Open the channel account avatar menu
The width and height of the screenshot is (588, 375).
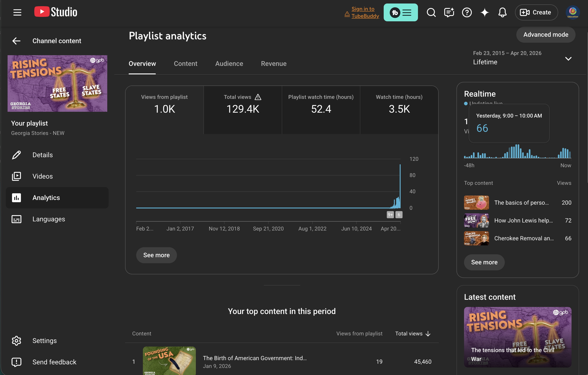click(572, 12)
